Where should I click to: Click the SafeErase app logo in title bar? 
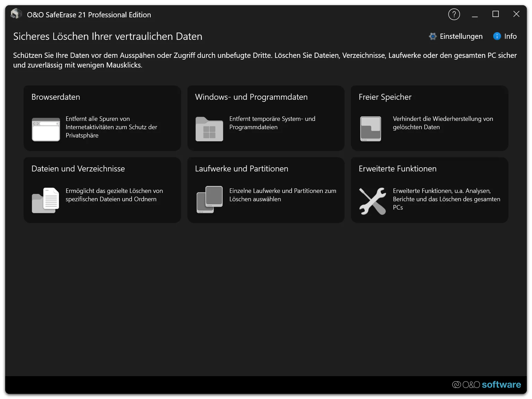pyautogui.click(x=16, y=14)
